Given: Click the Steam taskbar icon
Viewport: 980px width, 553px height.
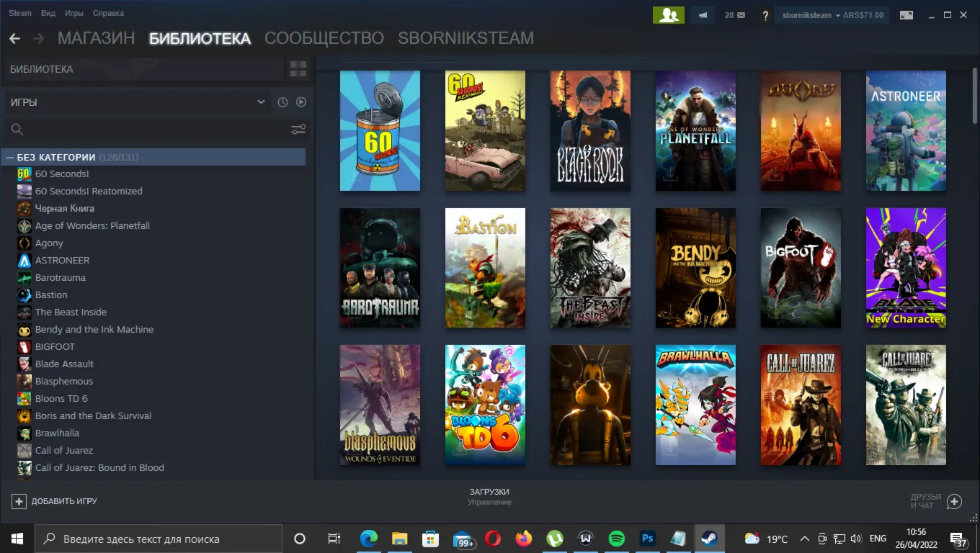Looking at the screenshot, I should [x=709, y=539].
